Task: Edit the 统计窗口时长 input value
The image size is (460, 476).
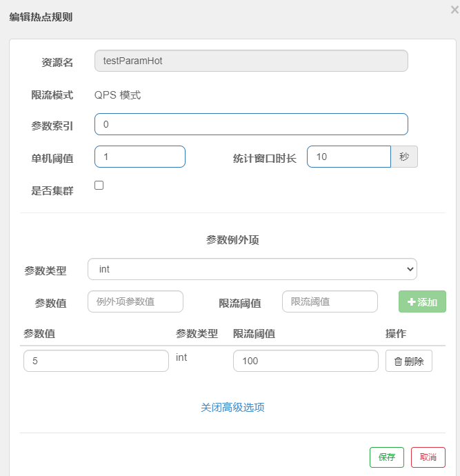Action: [x=349, y=157]
